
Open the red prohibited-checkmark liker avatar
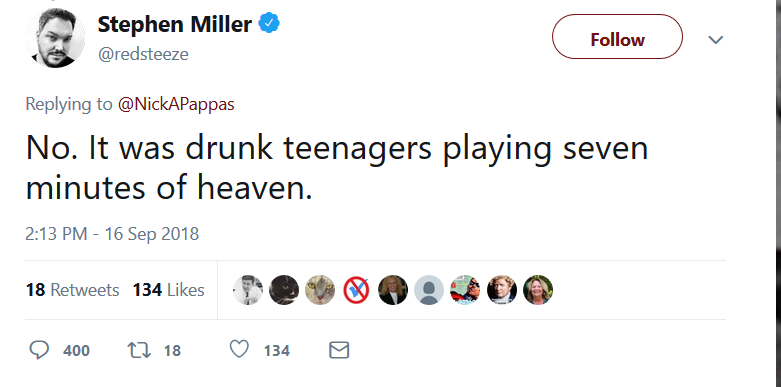point(356,290)
